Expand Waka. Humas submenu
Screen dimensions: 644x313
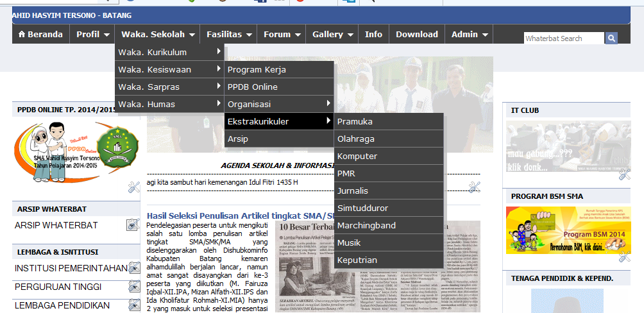point(169,104)
